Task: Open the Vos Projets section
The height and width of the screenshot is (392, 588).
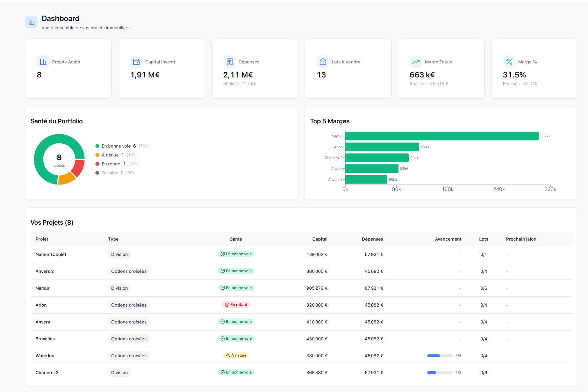Action: 52,222
